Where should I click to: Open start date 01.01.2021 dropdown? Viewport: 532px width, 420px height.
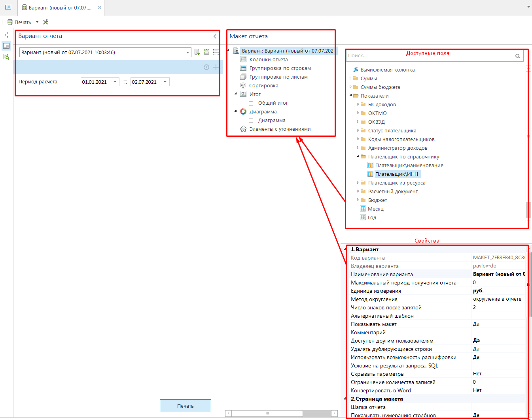coord(115,82)
